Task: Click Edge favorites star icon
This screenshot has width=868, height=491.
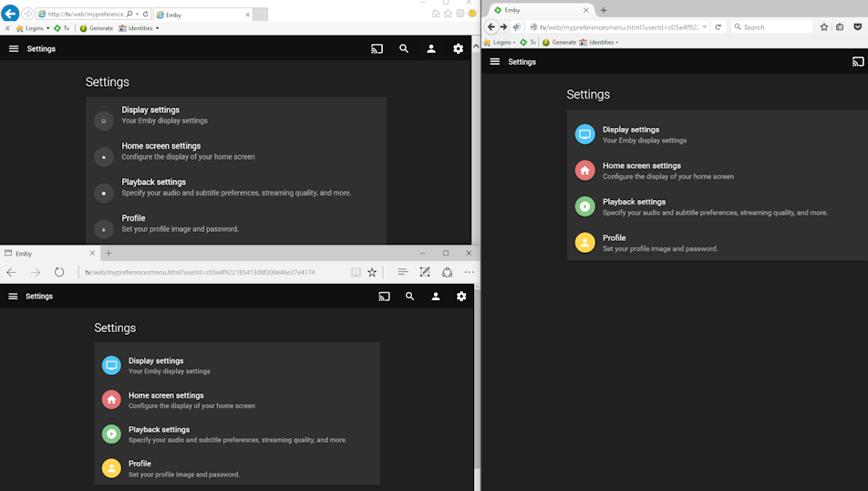Action: (x=372, y=272)
